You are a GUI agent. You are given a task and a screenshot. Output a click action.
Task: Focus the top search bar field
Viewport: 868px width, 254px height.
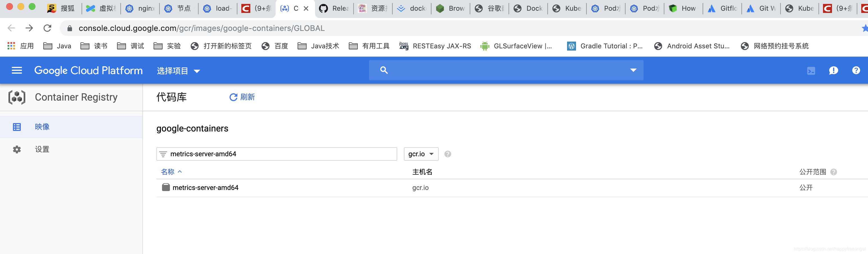(x=506, y=70)
